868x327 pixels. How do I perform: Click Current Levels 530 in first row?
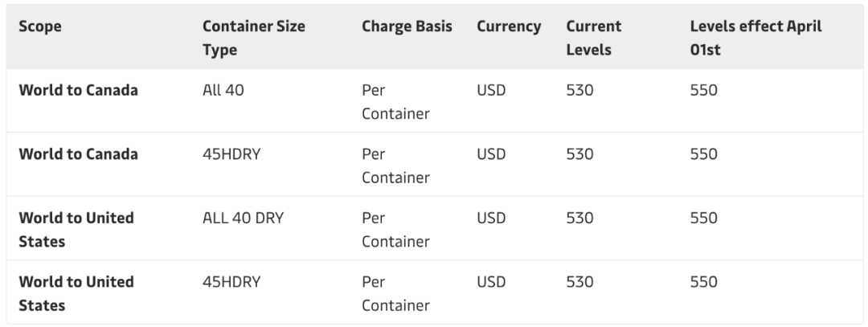point(579,90)
